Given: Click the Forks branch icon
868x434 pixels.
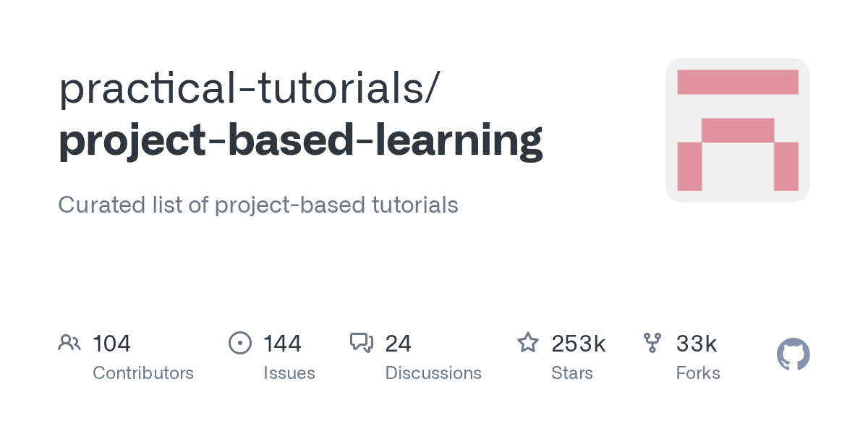Looking at the screenshot, I should pyautogui.click(x=652, y=343).
